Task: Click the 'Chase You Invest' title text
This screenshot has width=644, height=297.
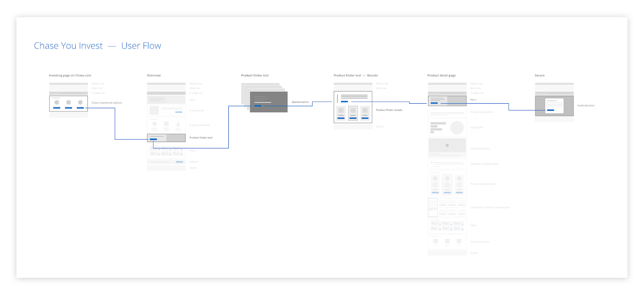Action: coord(68,46)
